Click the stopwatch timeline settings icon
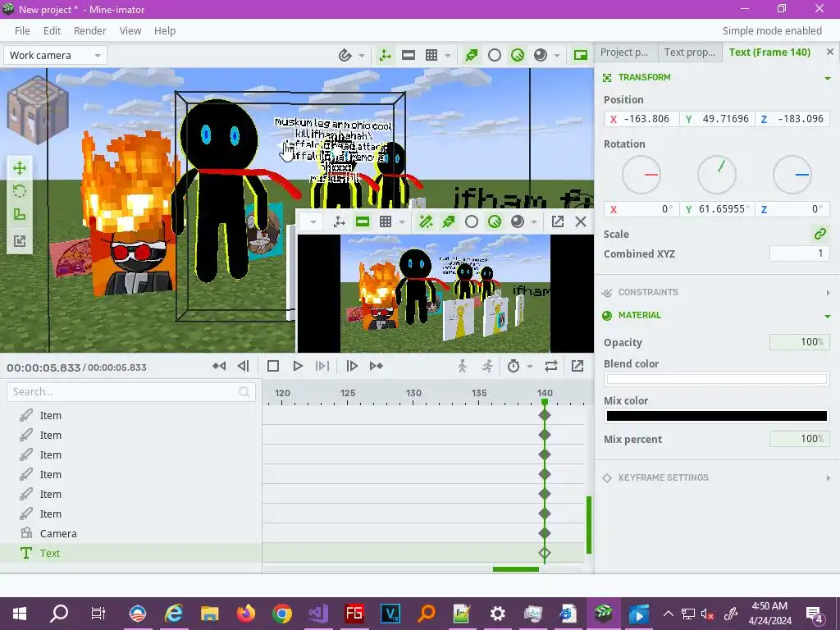 514,366
